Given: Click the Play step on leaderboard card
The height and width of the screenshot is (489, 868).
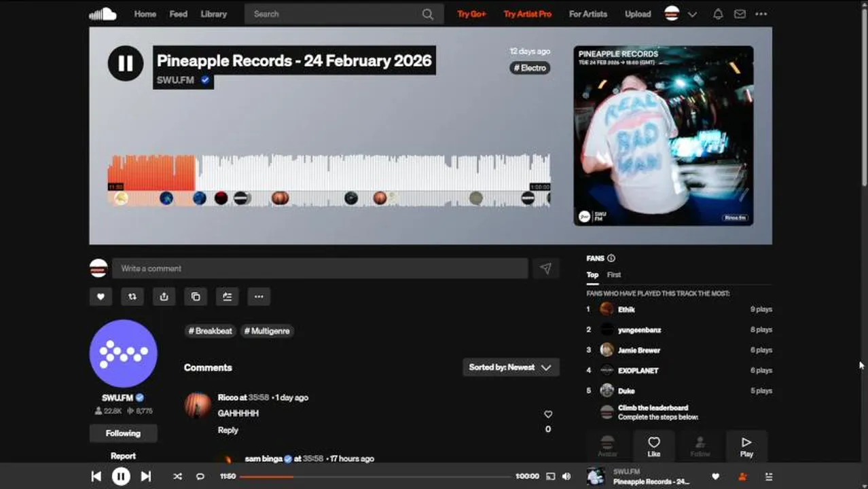Looking at the screenshot, I should pyautogui.click(x=746, y=447).
